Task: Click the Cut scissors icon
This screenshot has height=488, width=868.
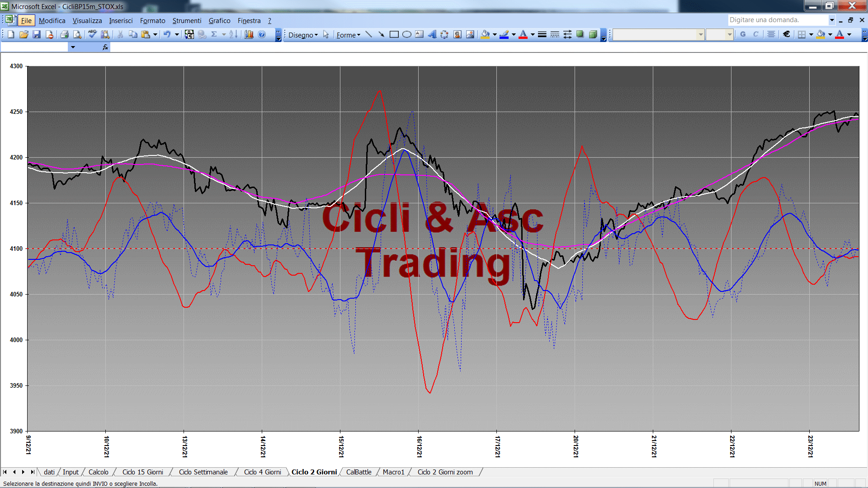Action: [120, 34]
